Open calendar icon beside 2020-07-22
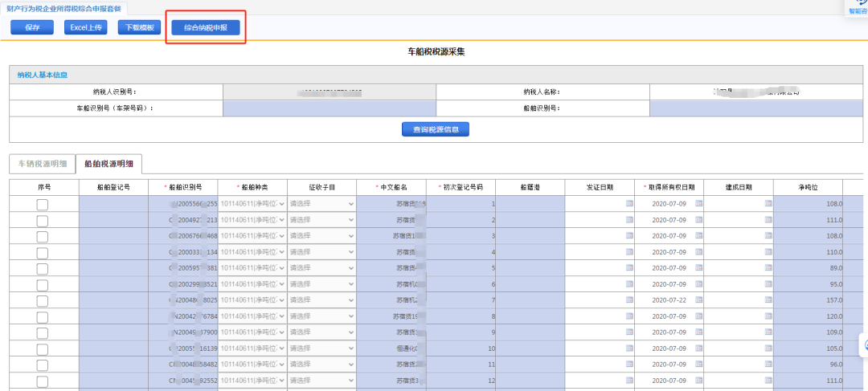Image resolution: width=868 pixels, height=391 pixels. 698,300
